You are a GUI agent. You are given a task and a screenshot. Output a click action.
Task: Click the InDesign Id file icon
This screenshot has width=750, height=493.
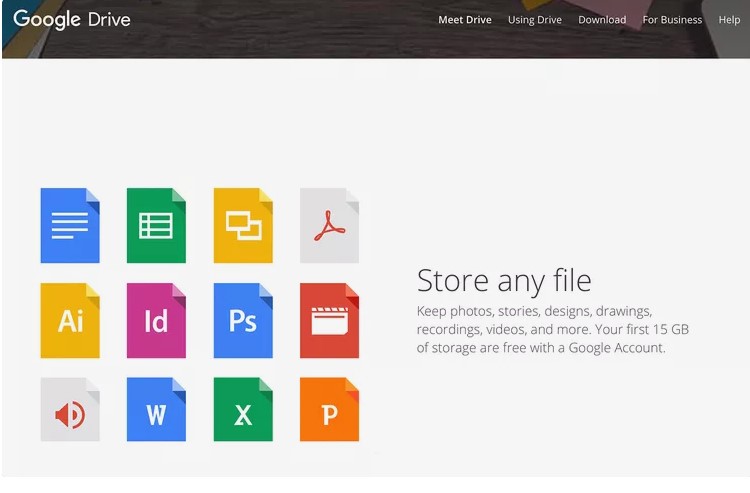click(156, 320)
